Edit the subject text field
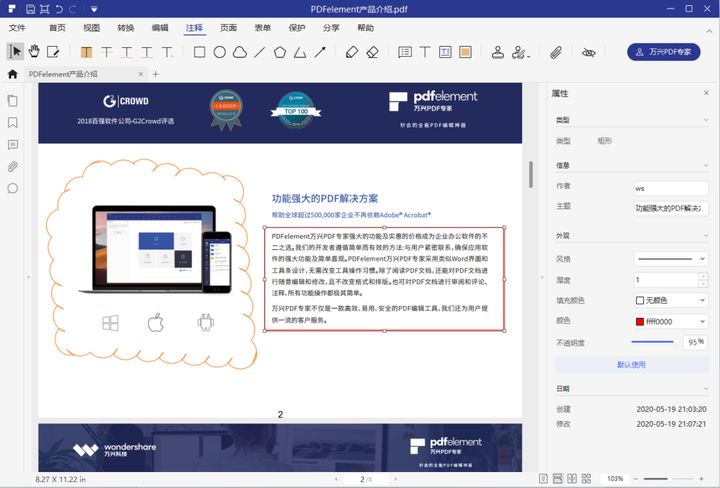 click(x=671, y=208)
